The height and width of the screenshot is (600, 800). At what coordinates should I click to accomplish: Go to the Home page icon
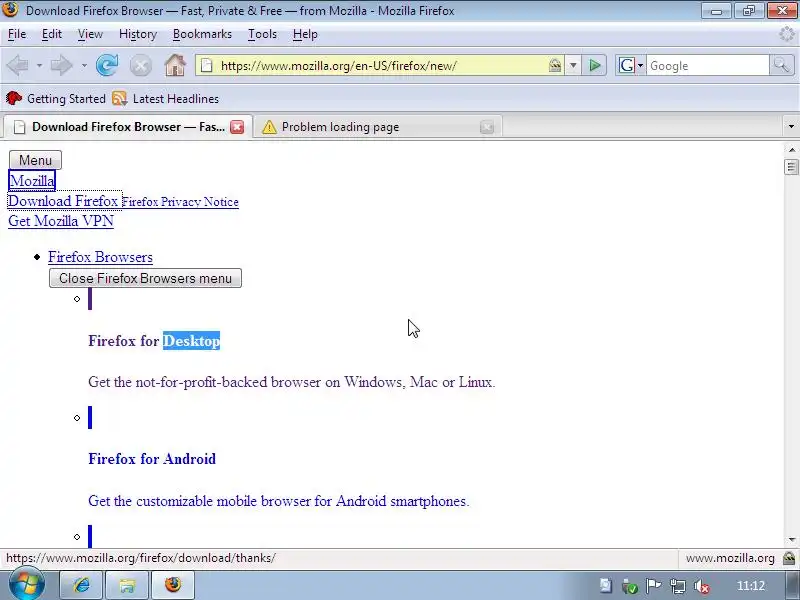coord(175,65)
